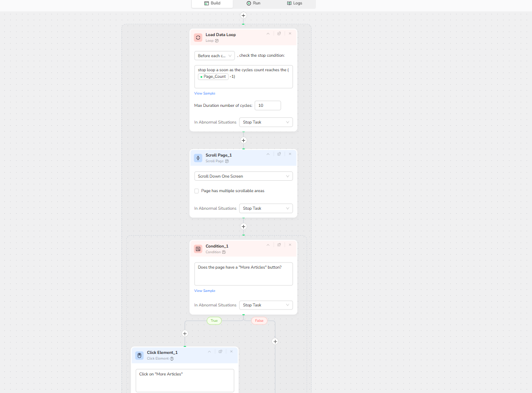Copy the Condition_1 node
The image size is (532, 393).
(279, 245)
